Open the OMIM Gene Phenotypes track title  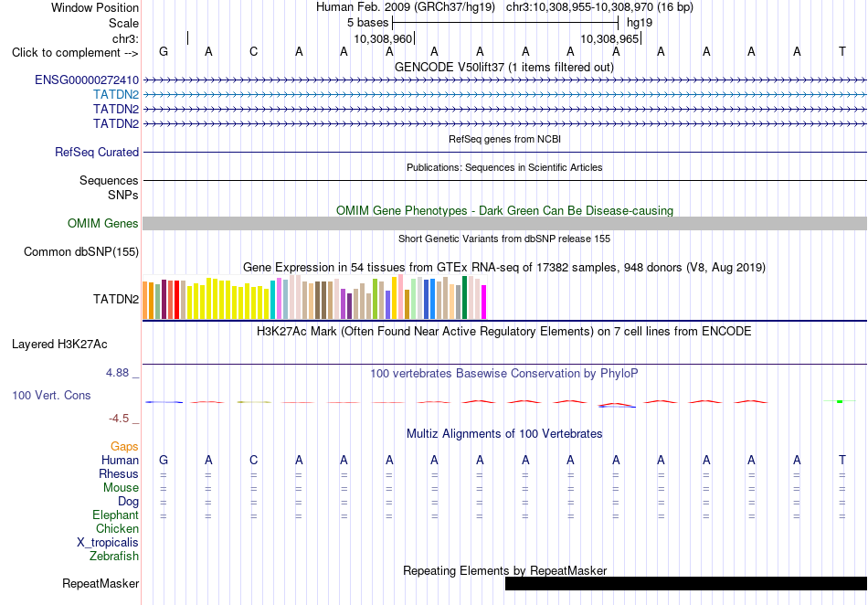point(504,211)
